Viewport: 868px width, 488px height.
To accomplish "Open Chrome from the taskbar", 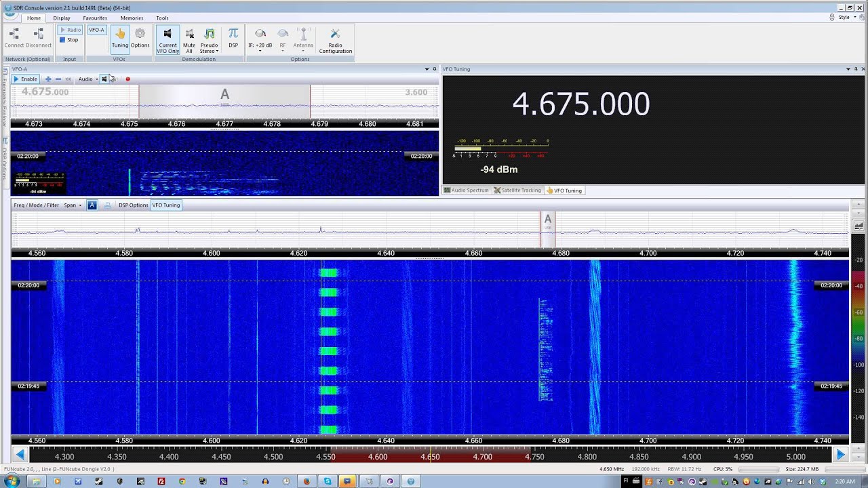I will click(182, 481).
